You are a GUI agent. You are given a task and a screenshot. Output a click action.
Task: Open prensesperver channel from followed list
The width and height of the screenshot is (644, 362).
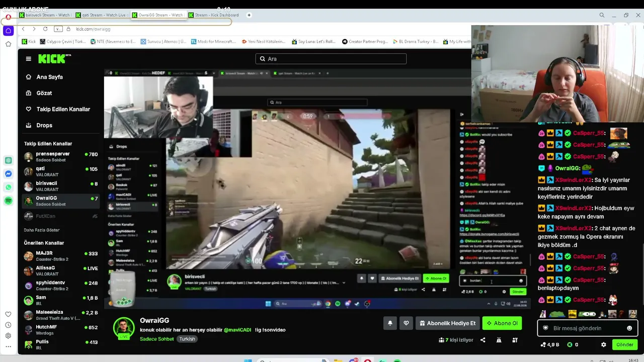[61, 157]
